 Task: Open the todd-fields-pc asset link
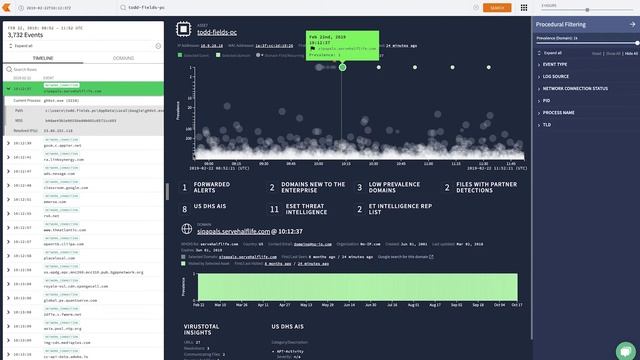click(x=217, y=32)
